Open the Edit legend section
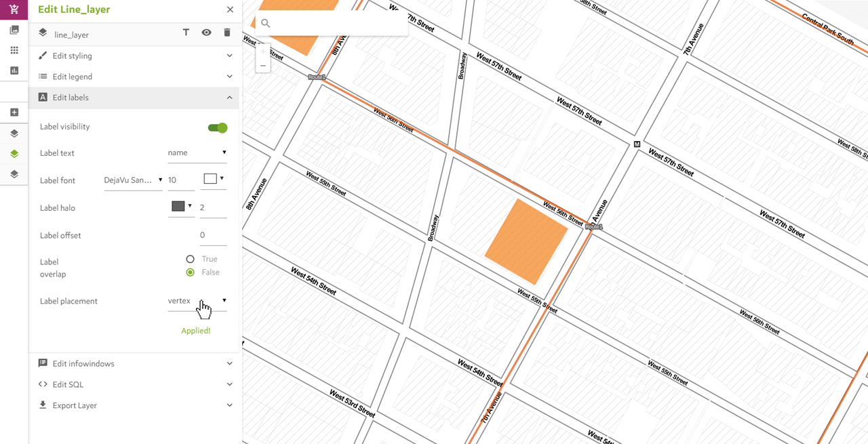The height and width of the screenshot is (444, 868). 135,77
